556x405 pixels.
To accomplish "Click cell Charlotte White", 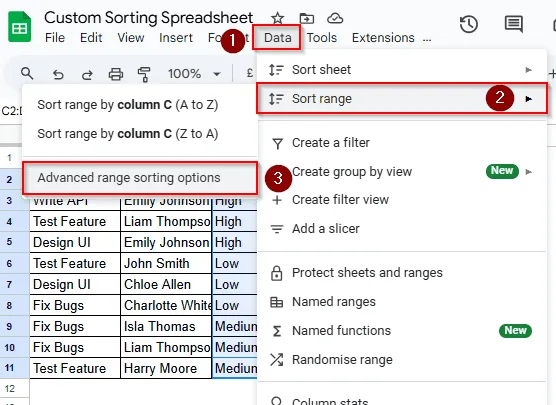I will pyautogui.click(x=166, y=306).
